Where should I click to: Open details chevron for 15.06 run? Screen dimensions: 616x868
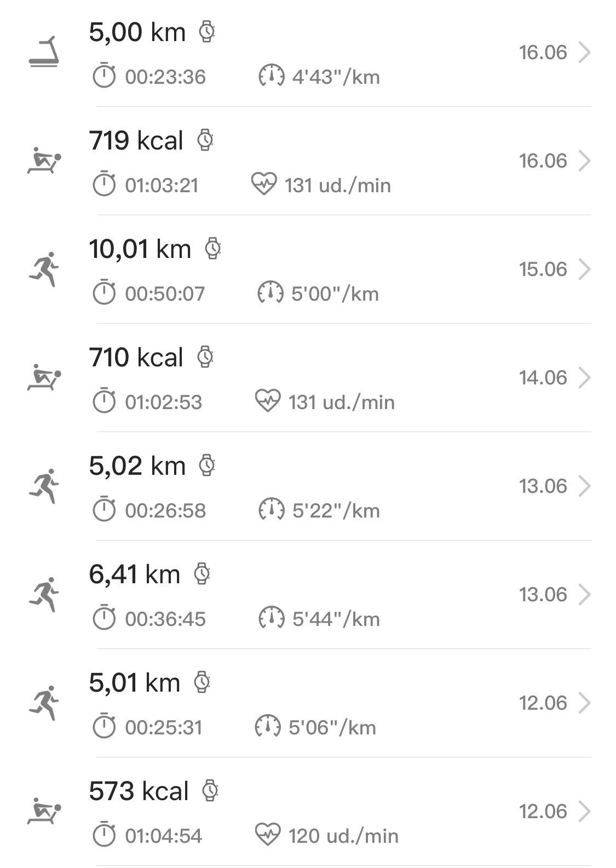click(x=585, y=269)
